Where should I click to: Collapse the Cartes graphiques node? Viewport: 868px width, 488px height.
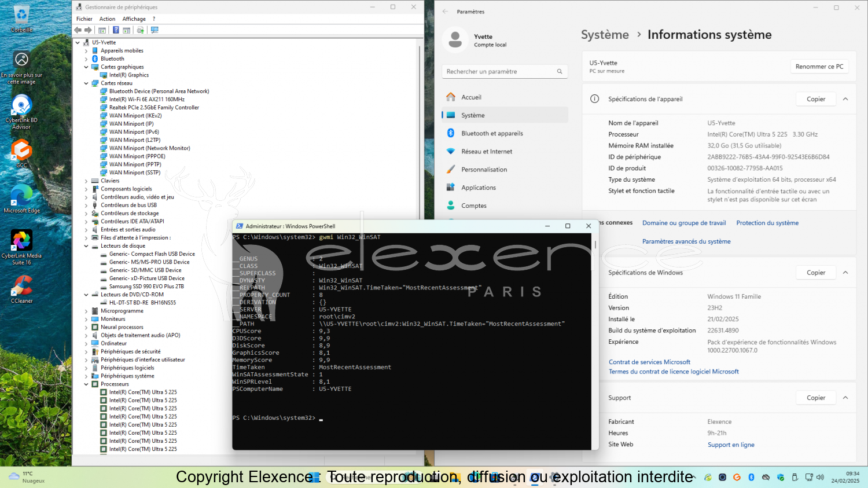[x=86, y=67]
